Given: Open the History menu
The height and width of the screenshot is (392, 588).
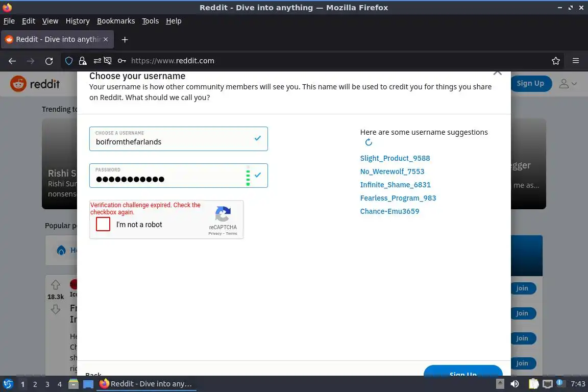Looking at the screenshot, I should 78,21.
